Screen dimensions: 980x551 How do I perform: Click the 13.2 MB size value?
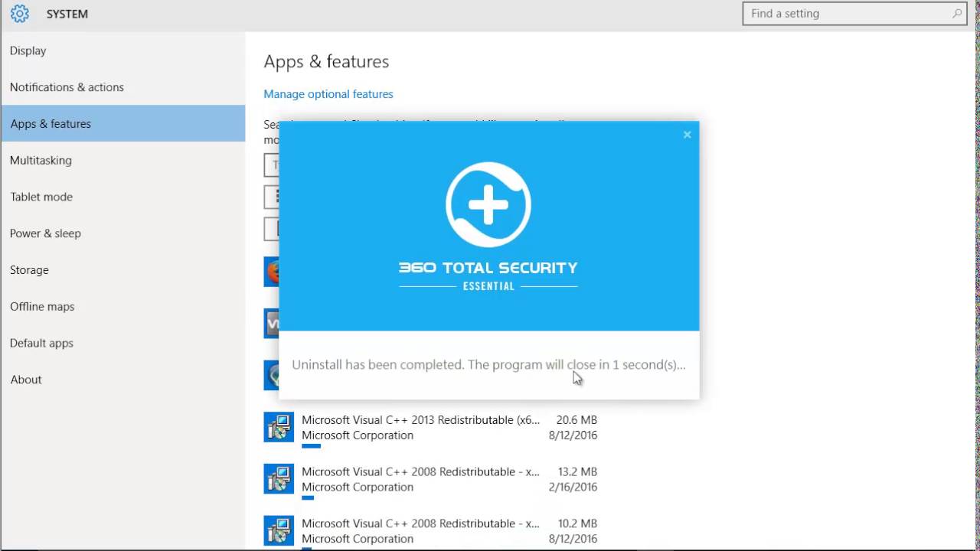coord(577,472)
